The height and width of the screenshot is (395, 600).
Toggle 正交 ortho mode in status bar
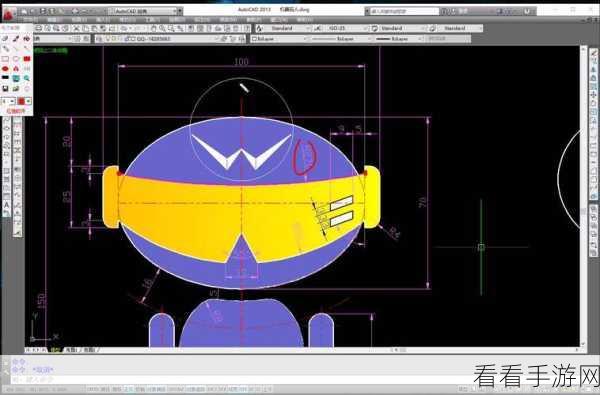click(x=128, y=389)
